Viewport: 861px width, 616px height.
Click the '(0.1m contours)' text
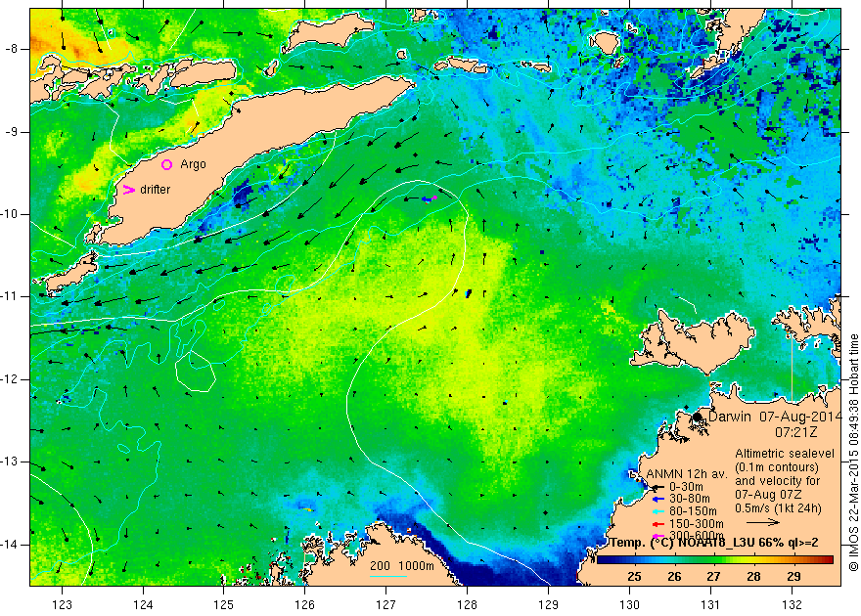click(777, 466)
